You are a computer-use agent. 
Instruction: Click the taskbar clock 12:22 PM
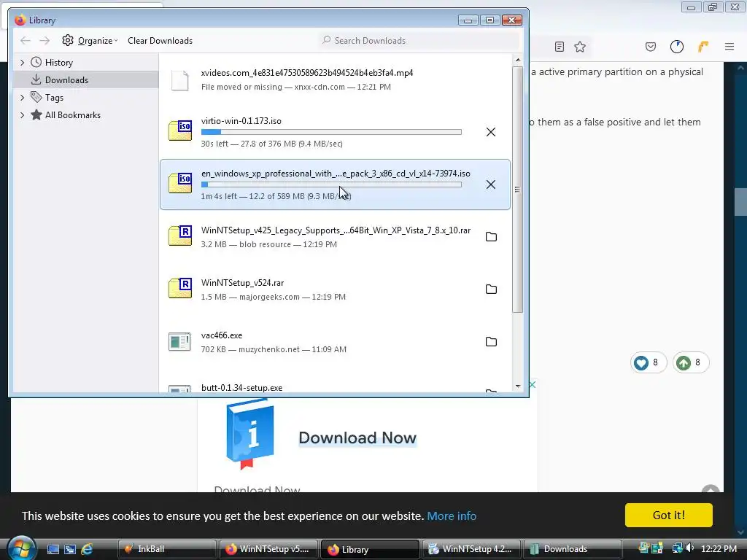coord(719,549)
